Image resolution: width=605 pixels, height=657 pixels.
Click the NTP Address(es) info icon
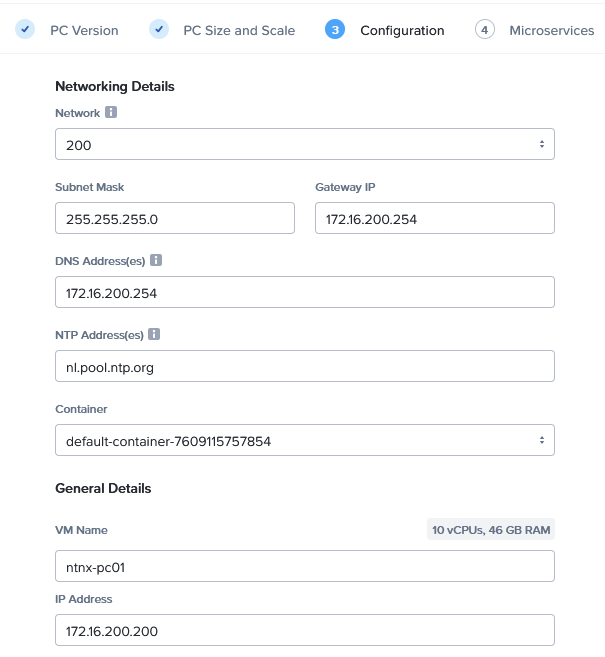click(x=155, y=335)
